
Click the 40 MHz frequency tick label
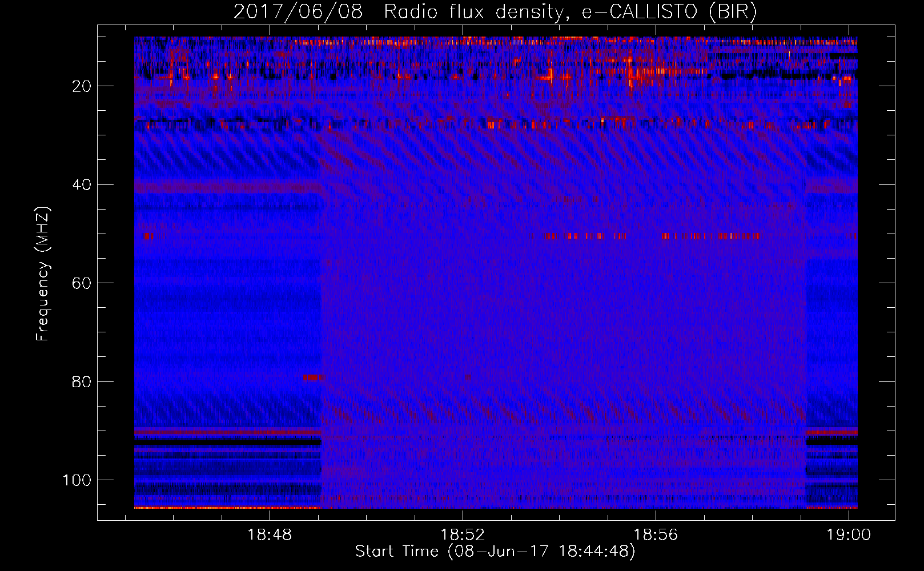[x=82, y=185]
